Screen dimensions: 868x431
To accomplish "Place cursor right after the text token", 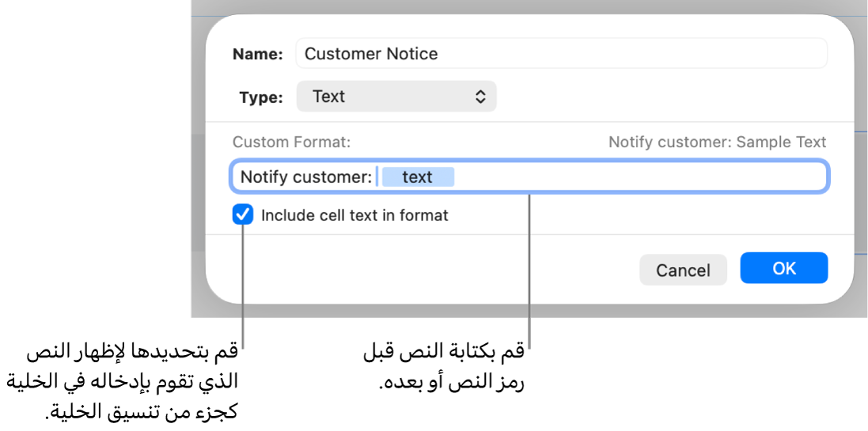I will tap(457, 177).
